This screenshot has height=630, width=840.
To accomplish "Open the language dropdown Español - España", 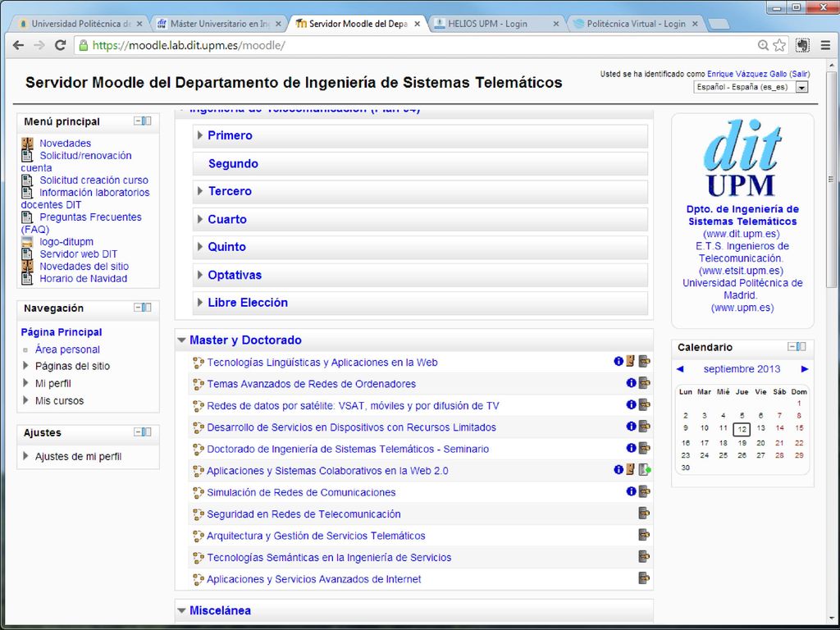I will point(751,87).
